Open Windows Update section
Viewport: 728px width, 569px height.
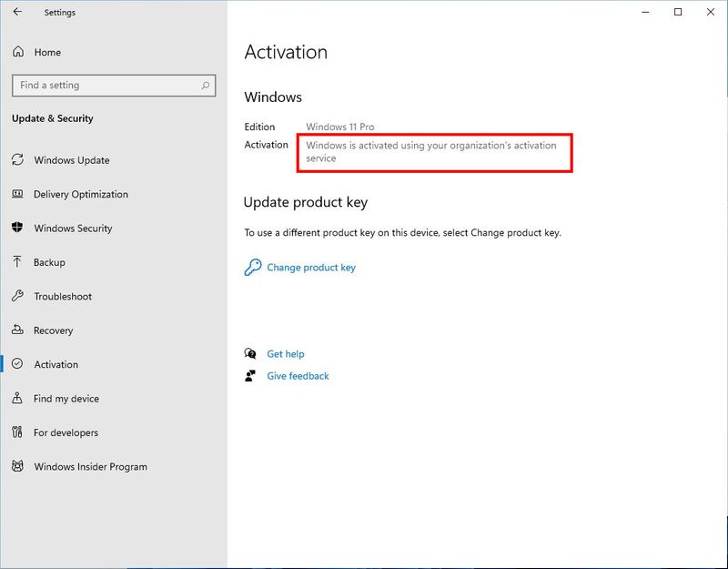72,160
